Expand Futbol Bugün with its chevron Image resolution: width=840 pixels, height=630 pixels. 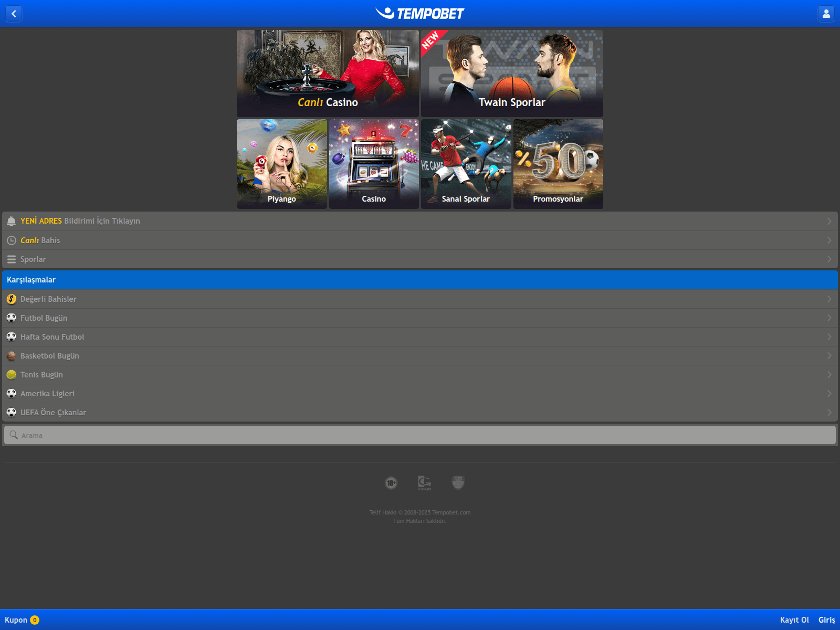[829, 318]
